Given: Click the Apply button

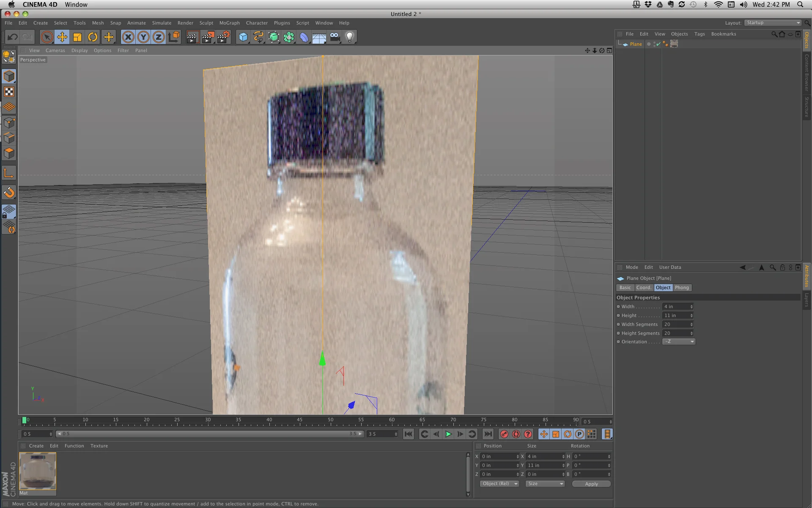Looking at the screenshot, I should point(591,484).
